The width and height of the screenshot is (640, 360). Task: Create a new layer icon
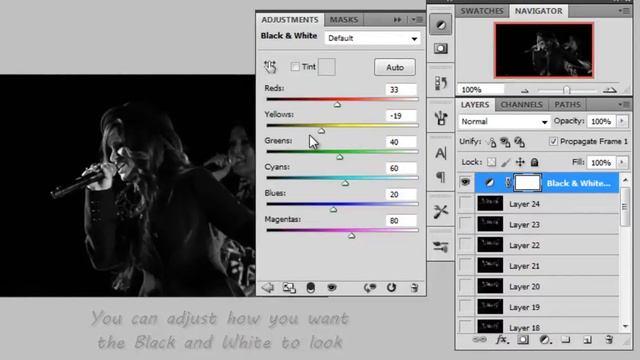pos(587,340)
